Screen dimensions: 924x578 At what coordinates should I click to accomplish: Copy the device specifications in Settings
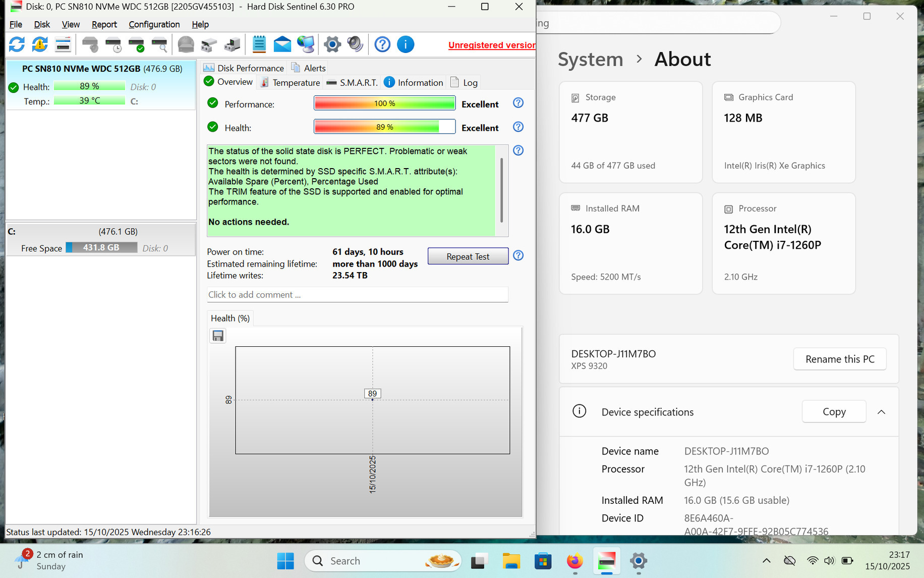tap(834, 412)
